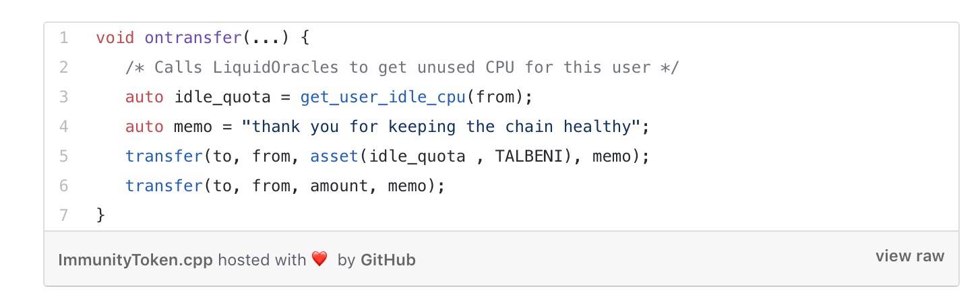Click the ontransfer function name
Viewport: 980px width, 295px height.
pos(193,38)
